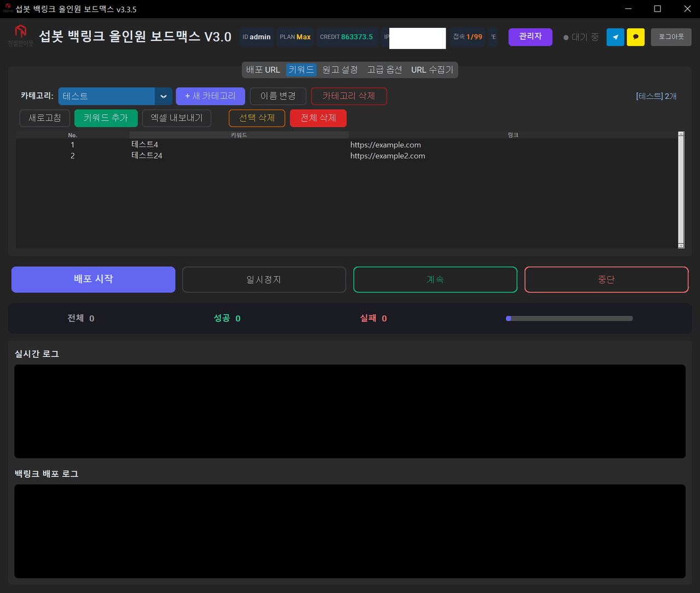The image size is (700, 593).
Task: Click the 키워드 column header
Action: pos(239,135)
